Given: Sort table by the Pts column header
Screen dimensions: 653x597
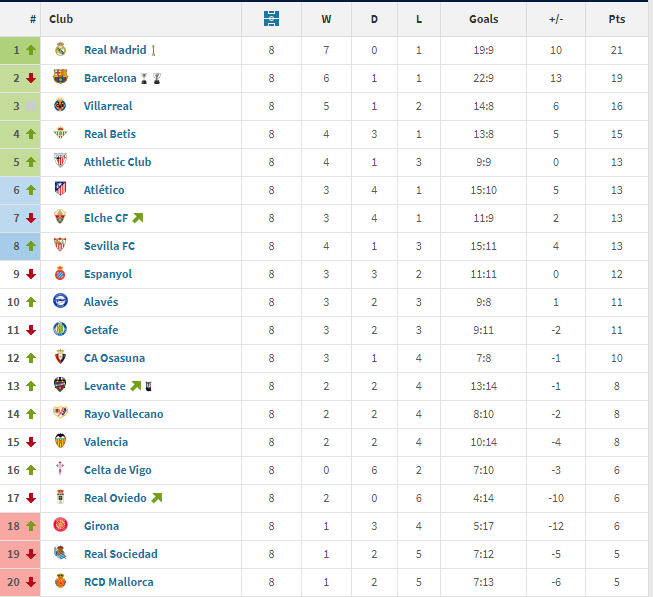Looking at the screenshot, I should pos(617,19).
